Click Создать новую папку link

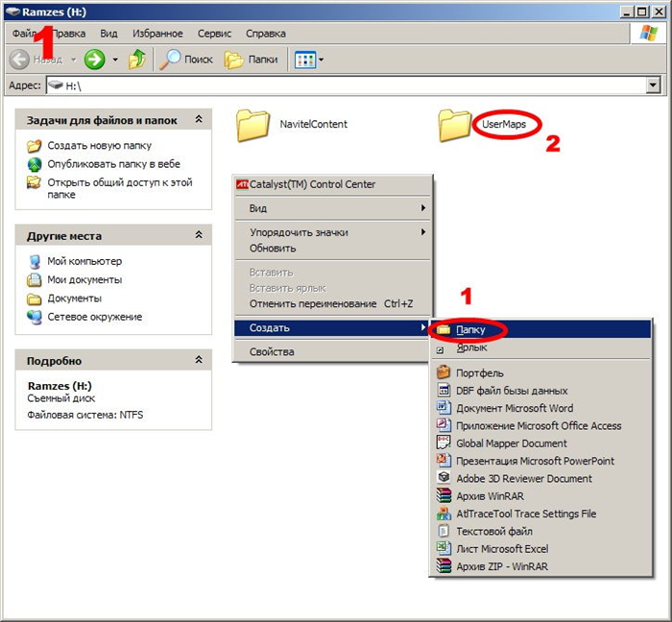pos(100,146)
